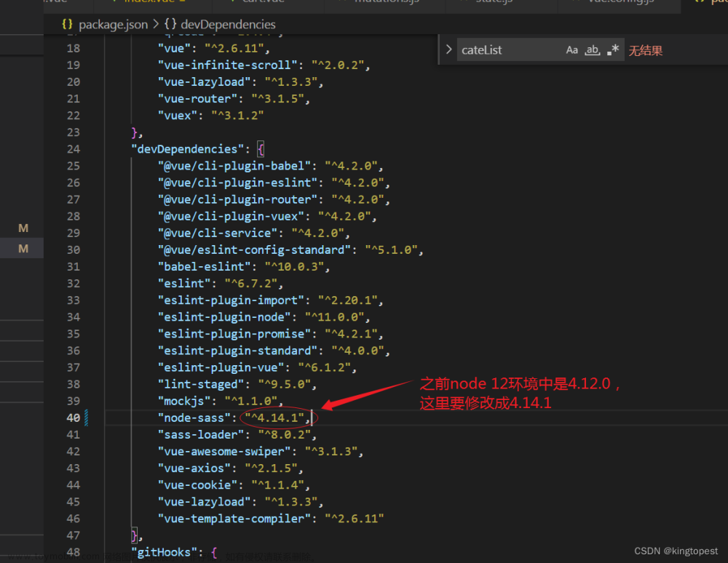This screenshot has width=728, height=563.
Task: Click the "vue-cookie" key
Action: pos(198,485)
